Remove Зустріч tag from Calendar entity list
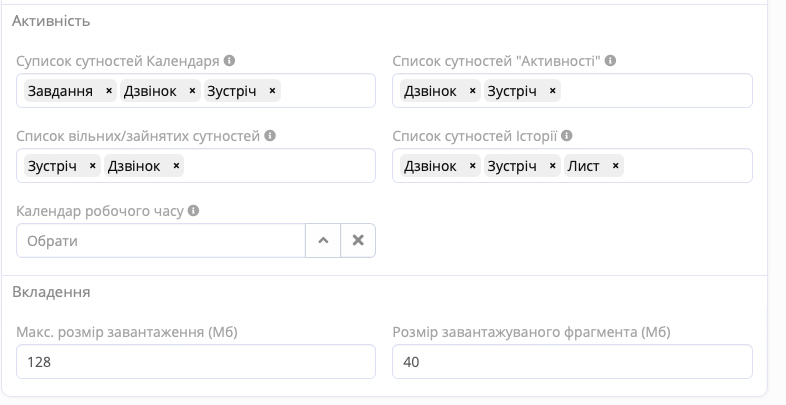 [x=272, y=91]
